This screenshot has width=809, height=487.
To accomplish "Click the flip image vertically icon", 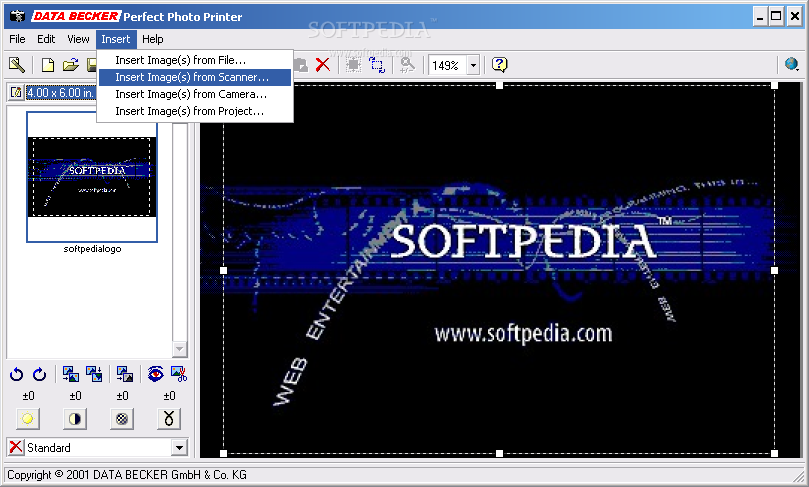I will point(94,375).
